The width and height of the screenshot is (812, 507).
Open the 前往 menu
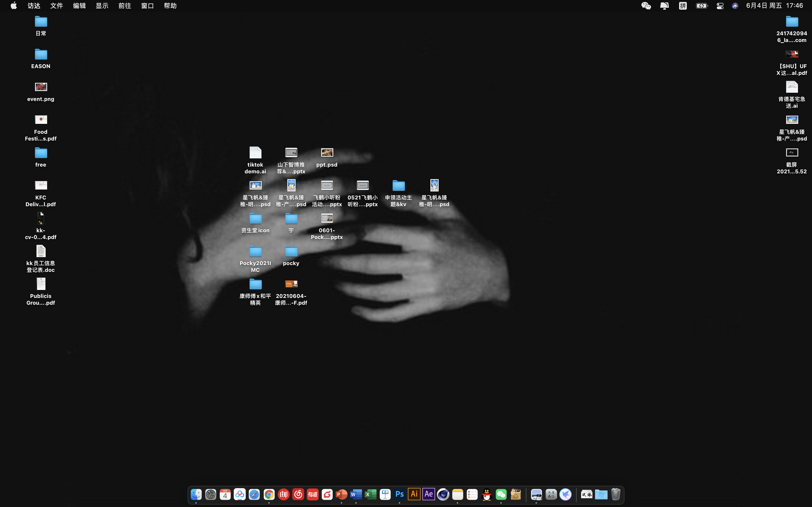click(124, 6)
